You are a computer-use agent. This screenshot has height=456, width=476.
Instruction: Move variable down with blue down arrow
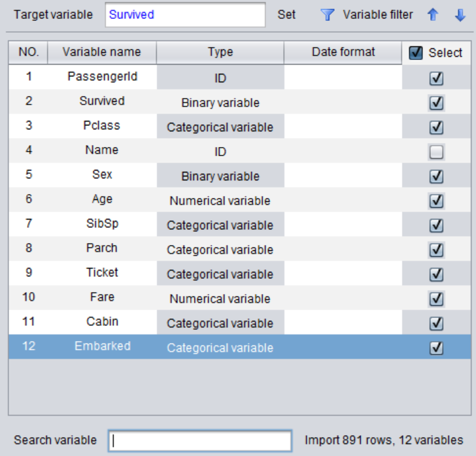pyautogui.click(x=460, y=15)
